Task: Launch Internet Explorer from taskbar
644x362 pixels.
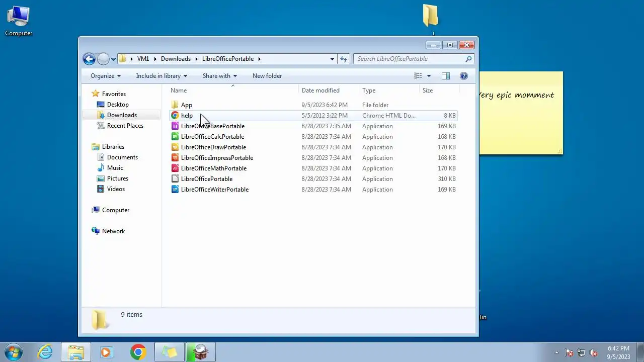Action: click(x=45, y=352)
